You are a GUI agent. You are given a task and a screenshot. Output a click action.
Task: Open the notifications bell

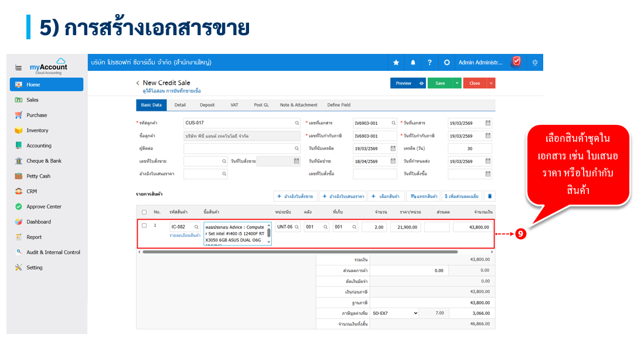click(413, 63)
